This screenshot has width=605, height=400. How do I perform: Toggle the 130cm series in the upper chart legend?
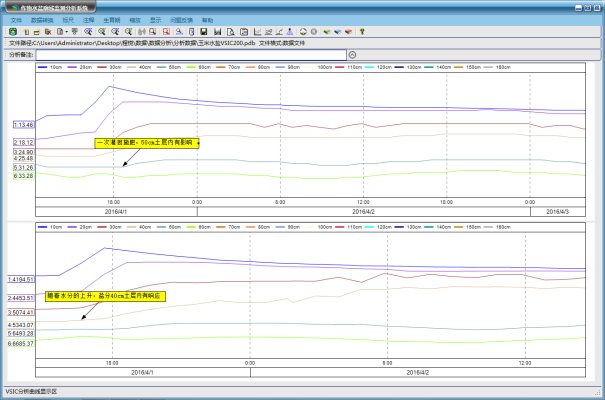408,67
